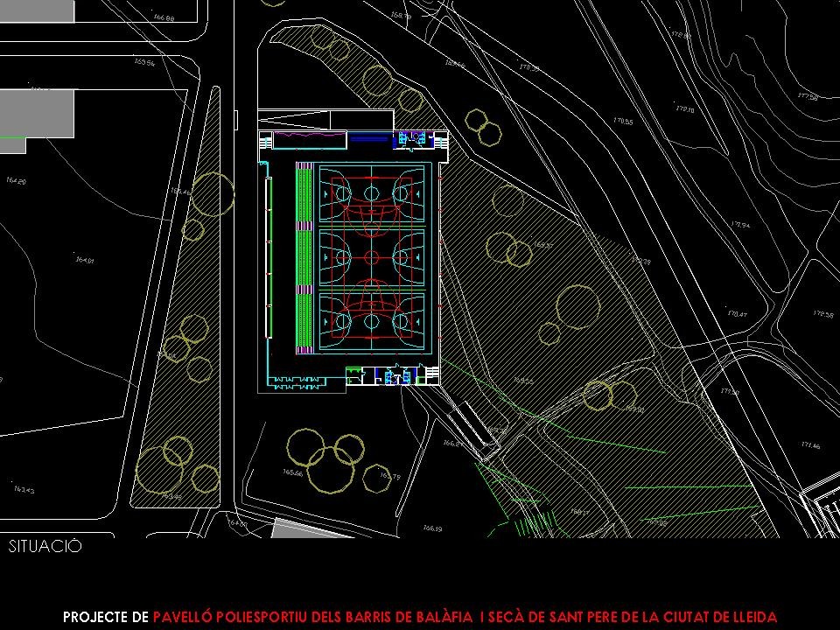Select the largest tree circle in left hatched strip
Screen dimensions: 840x630
212,193
